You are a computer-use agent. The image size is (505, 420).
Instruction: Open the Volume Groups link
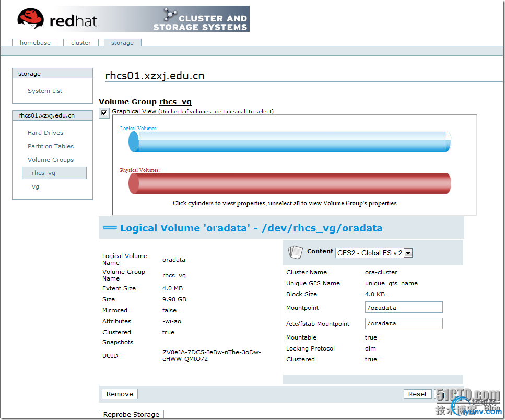[x=51, y=160]
